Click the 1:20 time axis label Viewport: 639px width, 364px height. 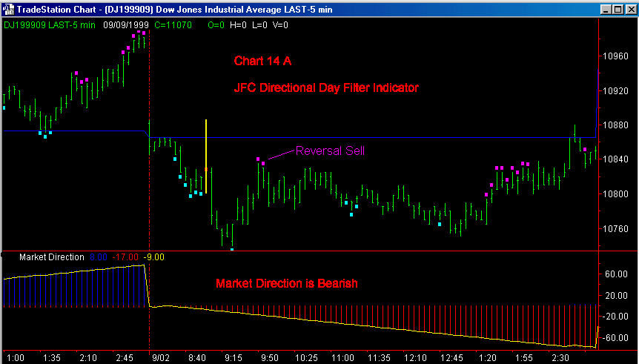click(488, 358)
